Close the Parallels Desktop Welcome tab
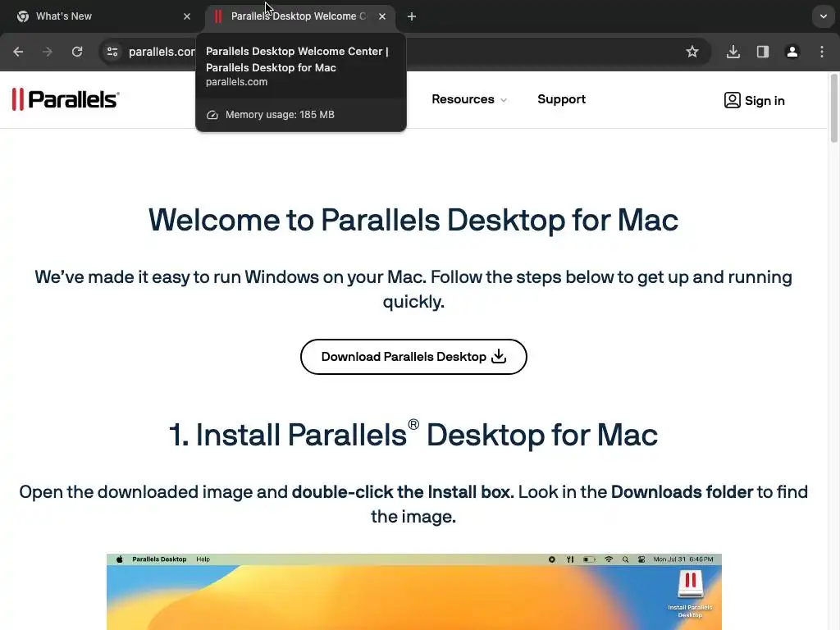Screen dimensions: 840x630 [x=382, y=16]
